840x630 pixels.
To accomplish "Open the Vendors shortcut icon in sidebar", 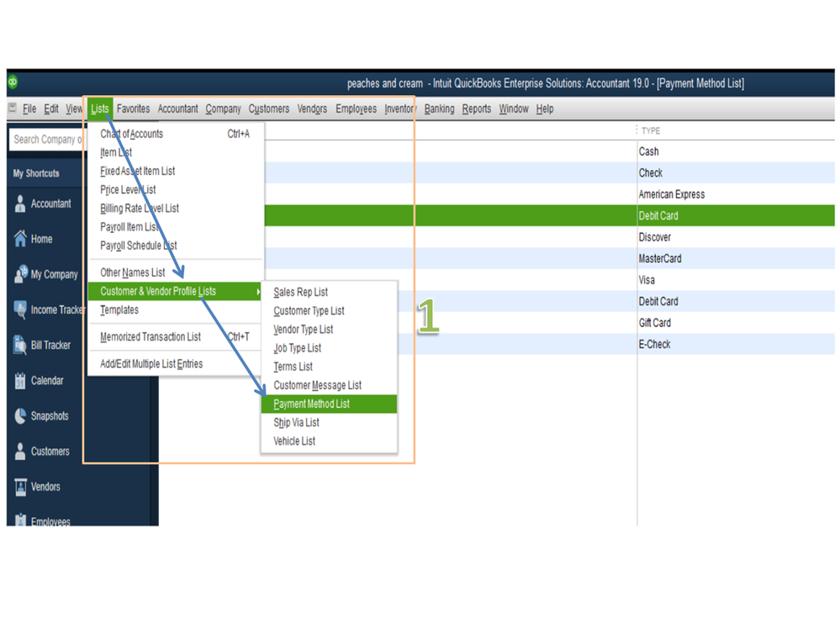I will [20, 486].
